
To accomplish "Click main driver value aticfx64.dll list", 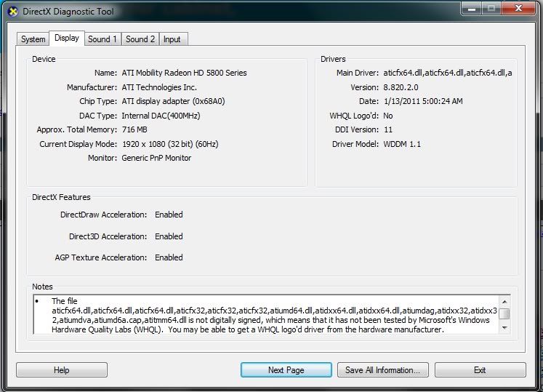I will [448, 73].
